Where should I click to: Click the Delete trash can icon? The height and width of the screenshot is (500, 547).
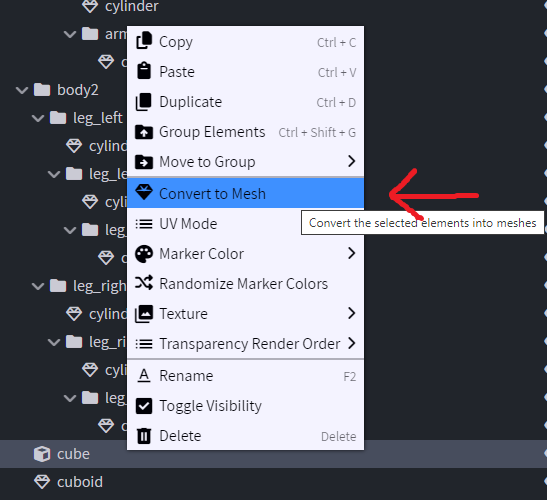144,436
